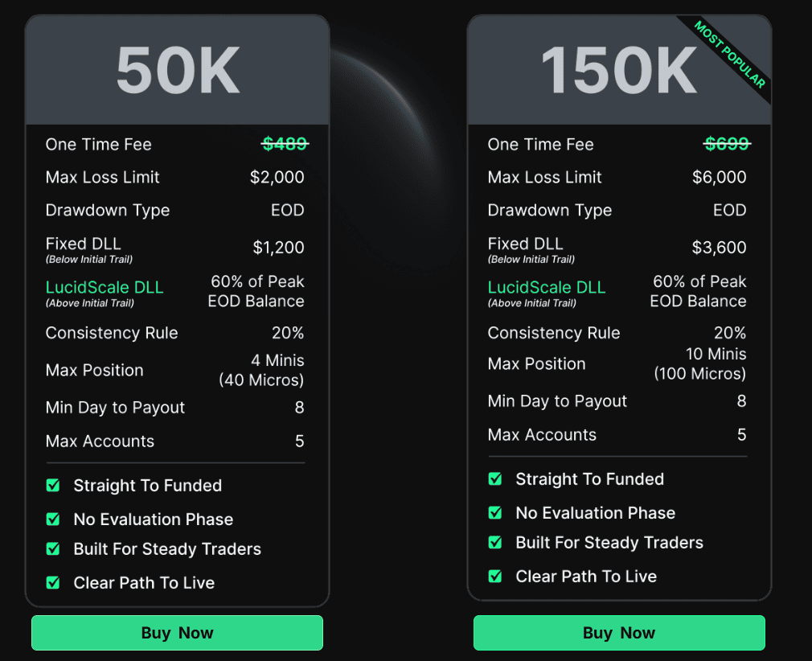
Task: Click the 50K plan header
Action: click(x=177, y=71)
